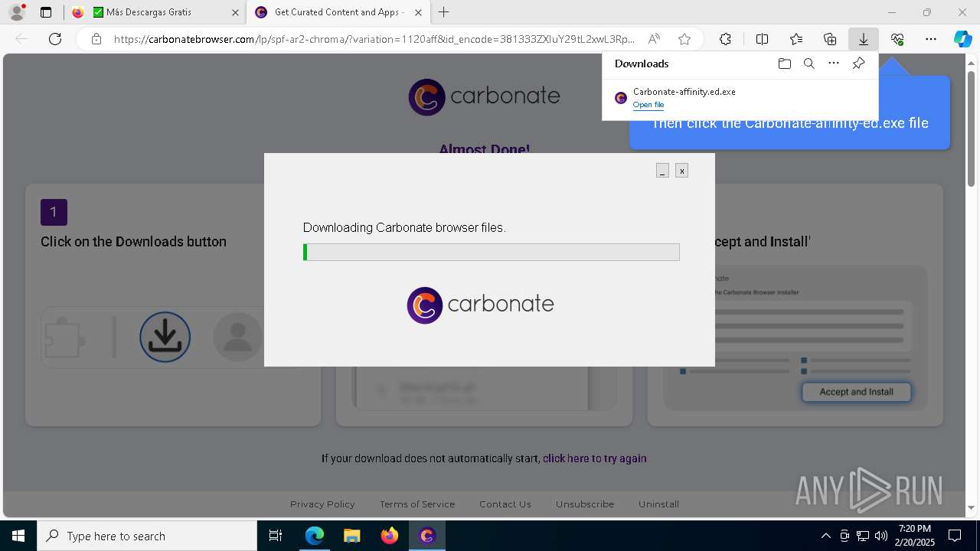Go back to the previous page
980x551 pixels.
pos(22,39)
